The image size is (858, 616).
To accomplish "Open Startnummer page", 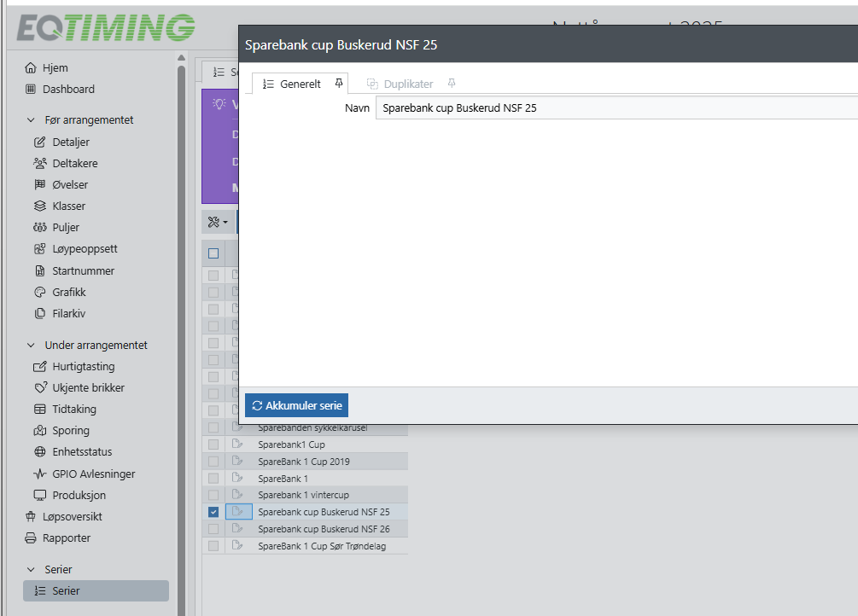I will point(74,270).
